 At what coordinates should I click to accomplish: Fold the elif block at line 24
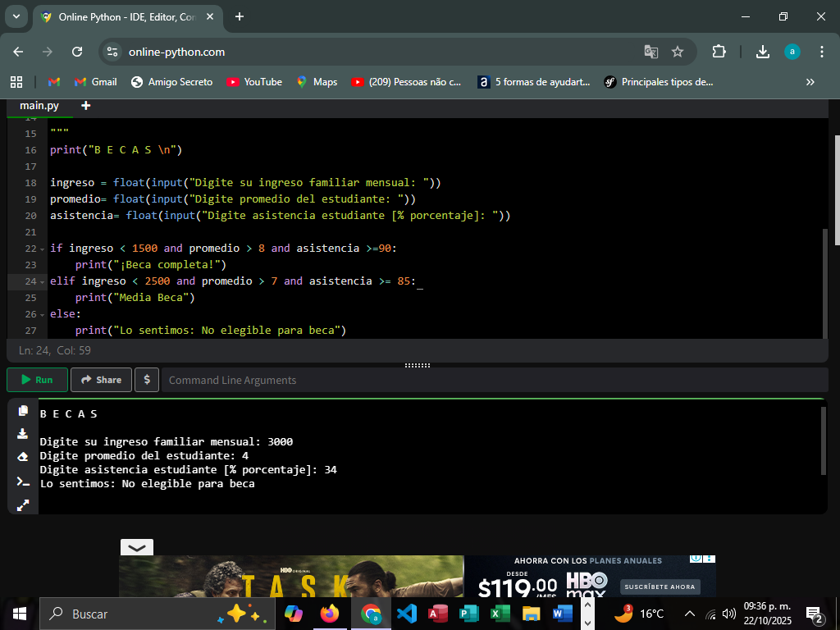pos(42,281)
